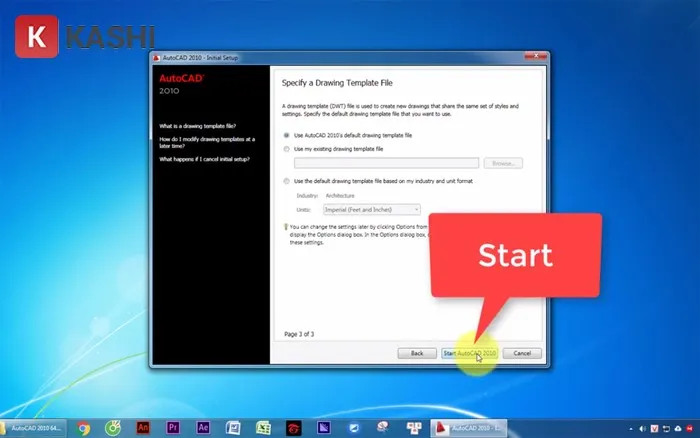
Task: Open Microsoft Word from the taskbar
Action: point(233,428)
